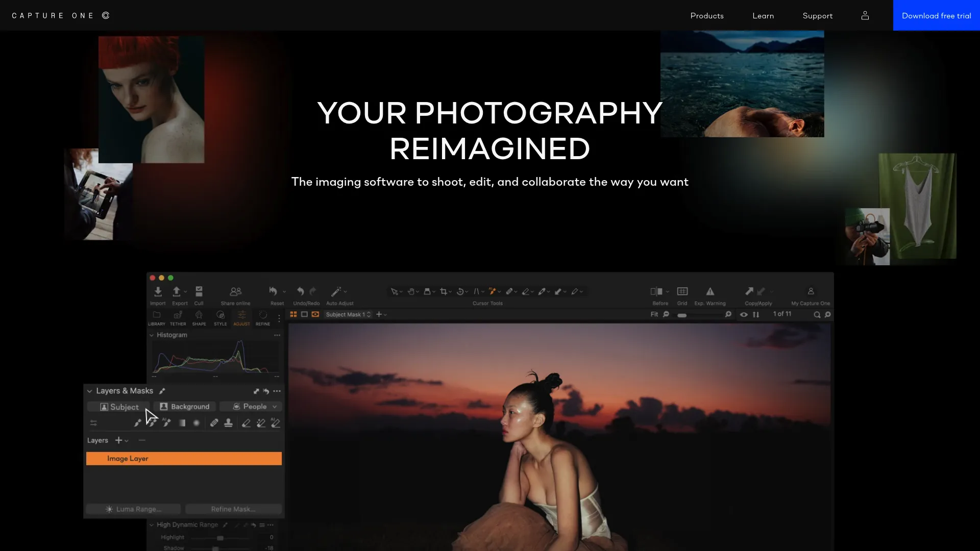The height and width of the screenshot is (551, 980).
Task: Adjust the viewer zoom slider
Action: click(697, 315)
